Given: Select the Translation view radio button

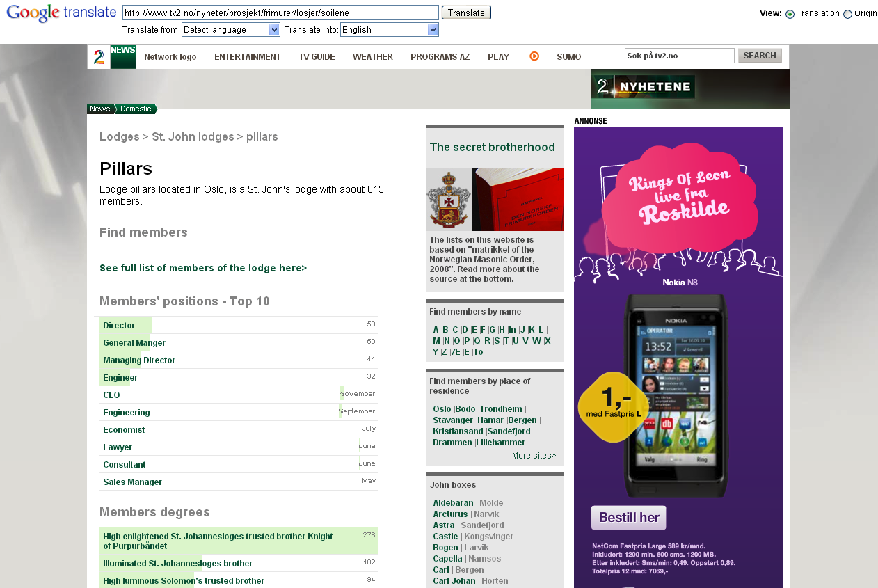Looking at the screenshot, I should tap(790, 14).
